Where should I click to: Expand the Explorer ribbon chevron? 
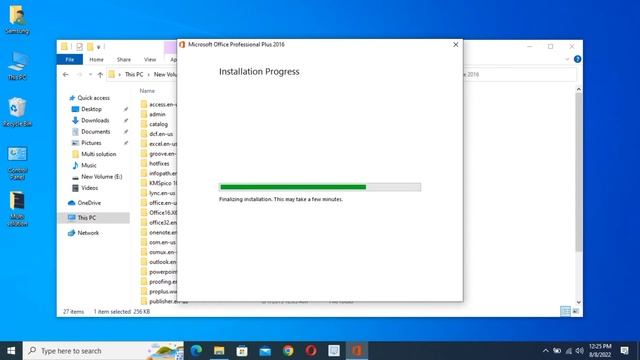(x=567, y=59)
